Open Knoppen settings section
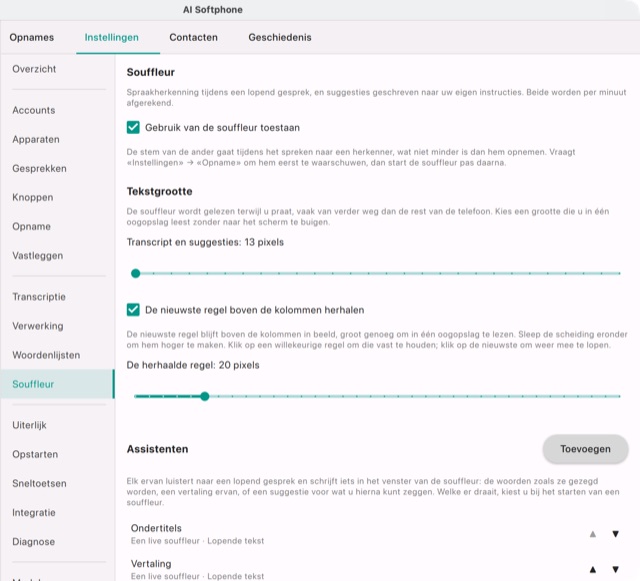This screenshot has width=640, height=581. pos(57,197)
